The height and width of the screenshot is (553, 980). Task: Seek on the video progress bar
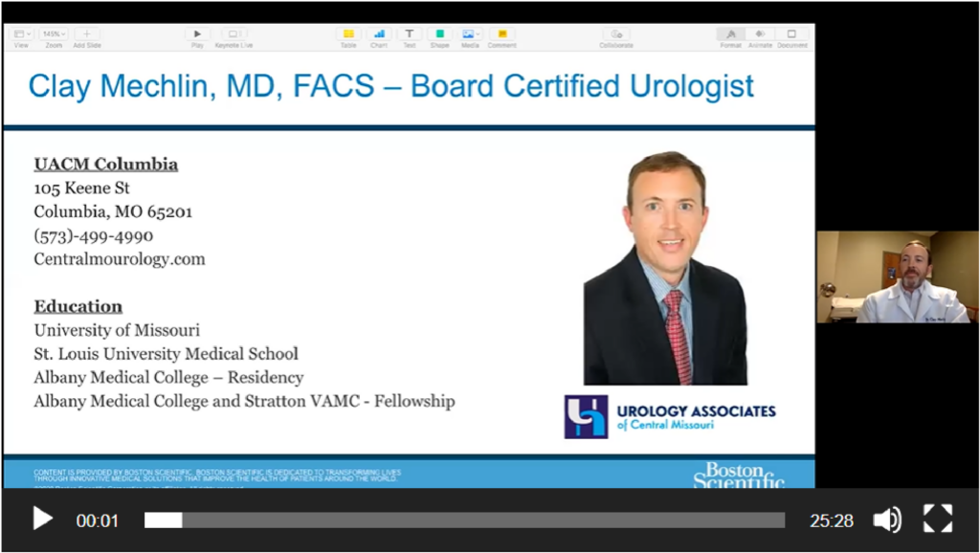pos(464,520)
